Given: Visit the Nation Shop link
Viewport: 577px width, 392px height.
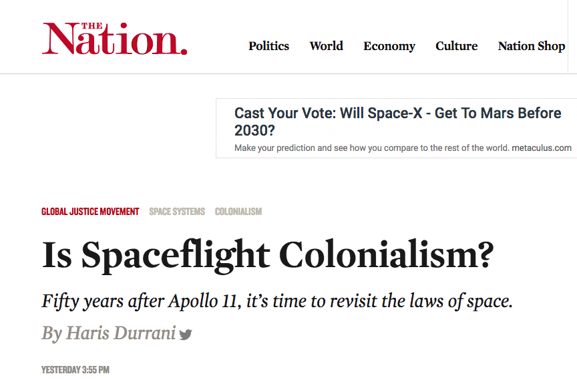Looking at the screenshot, I should (x=532, y=46).
